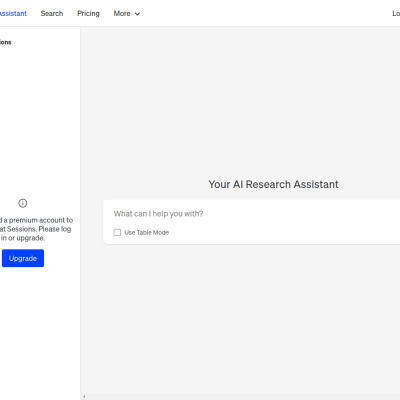Select the 'Your AI Research Assistant' heading
This screenshot has width=400, height=400.
pyautogui.click(x=273, y=184)
